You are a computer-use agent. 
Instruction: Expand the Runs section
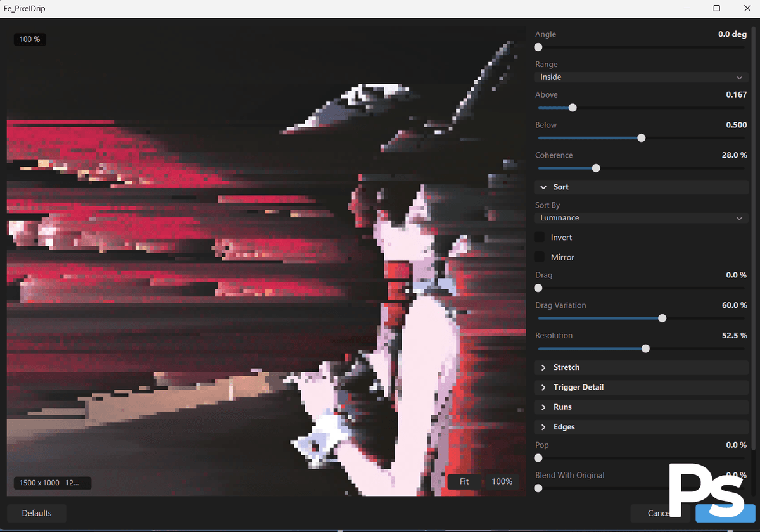pos(641,407)
